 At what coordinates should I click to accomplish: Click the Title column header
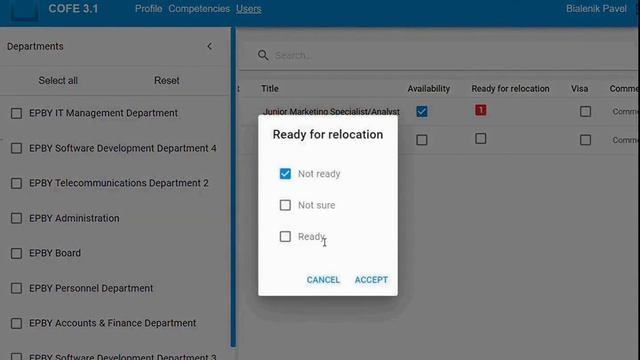[x=270, y=89]
